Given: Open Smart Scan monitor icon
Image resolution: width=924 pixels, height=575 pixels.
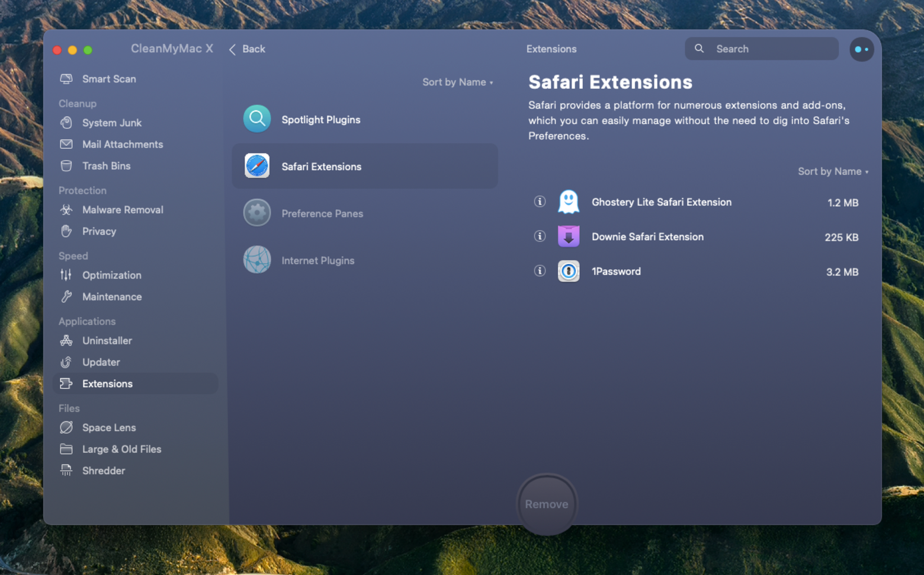Looking at the screenshot, I should pyautogui.click(x=66, y=79).
